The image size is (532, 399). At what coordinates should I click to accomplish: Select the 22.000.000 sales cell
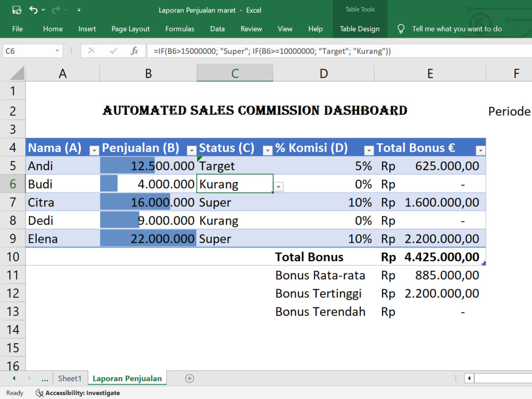pyautogui.click(x=148, y=238)
